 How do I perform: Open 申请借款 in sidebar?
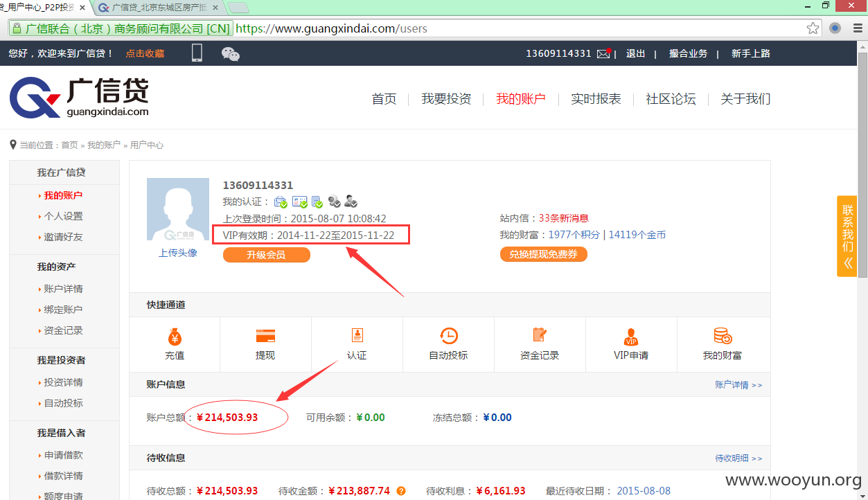pos(63,455)
